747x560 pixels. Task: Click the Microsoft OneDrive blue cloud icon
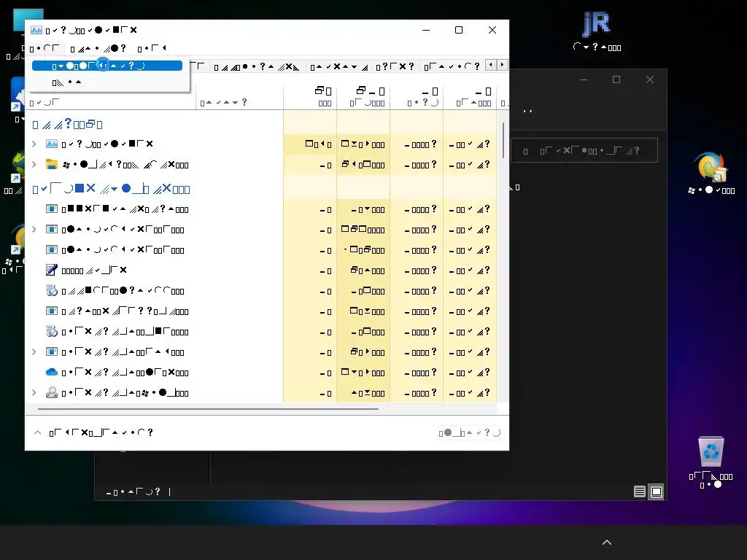coord(52,372)
